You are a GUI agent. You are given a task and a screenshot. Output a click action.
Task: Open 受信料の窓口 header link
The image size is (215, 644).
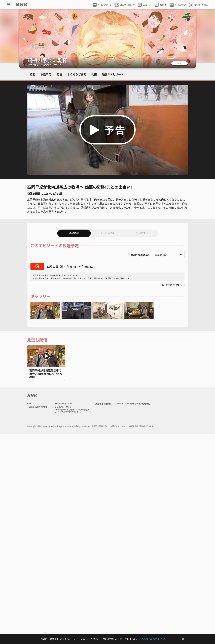[x=199, y=5]
